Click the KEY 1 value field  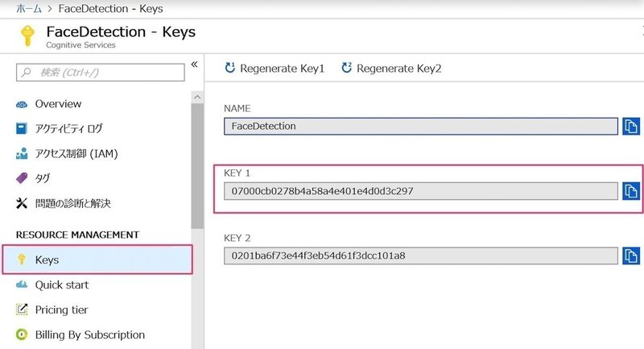pos(420,191)
